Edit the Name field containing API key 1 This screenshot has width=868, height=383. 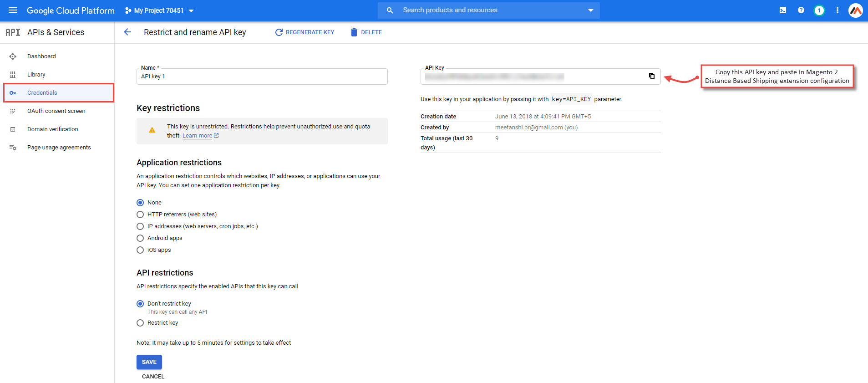[x=262, y=77]
